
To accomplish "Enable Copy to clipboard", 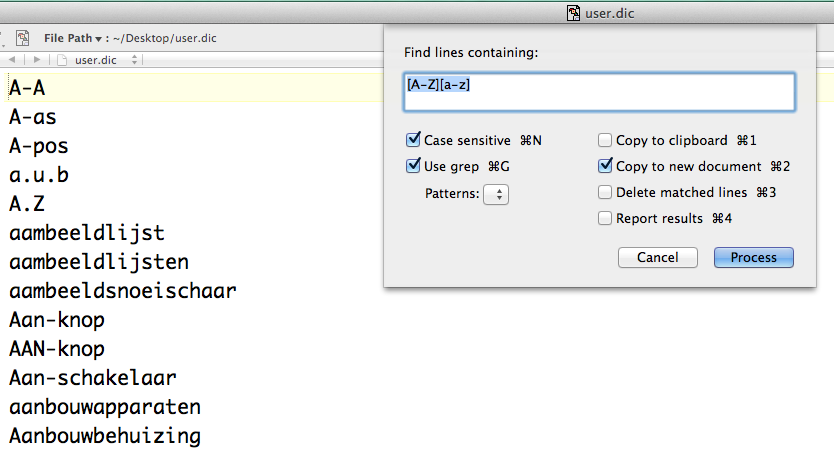I will [605, 141].
